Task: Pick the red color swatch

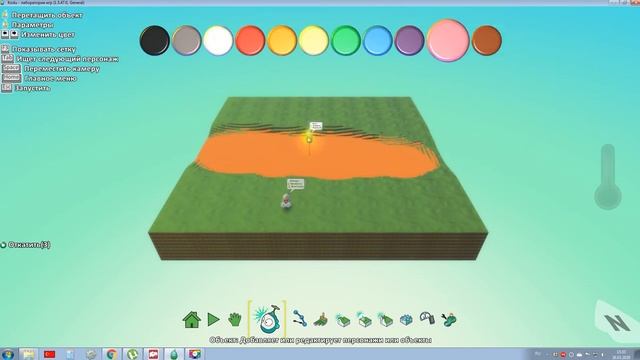Action: (250, 40)
